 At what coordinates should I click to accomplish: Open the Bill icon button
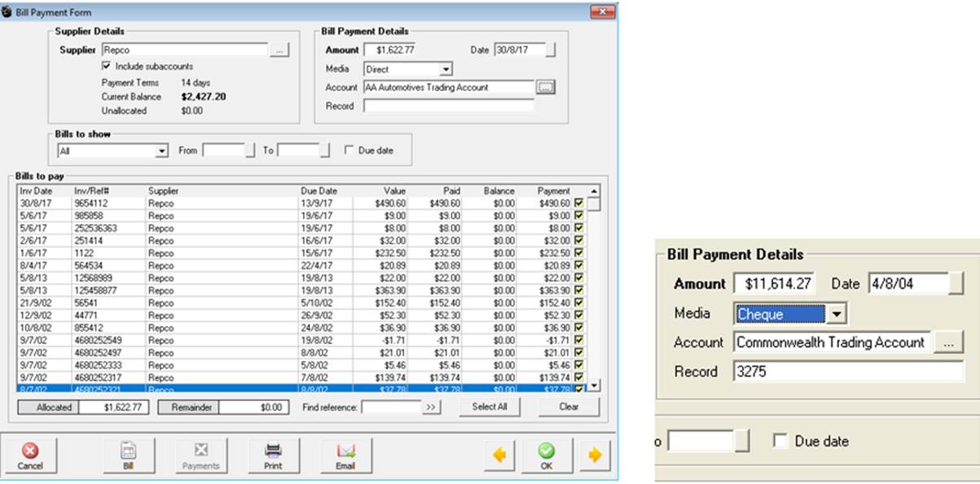(128, 455)
